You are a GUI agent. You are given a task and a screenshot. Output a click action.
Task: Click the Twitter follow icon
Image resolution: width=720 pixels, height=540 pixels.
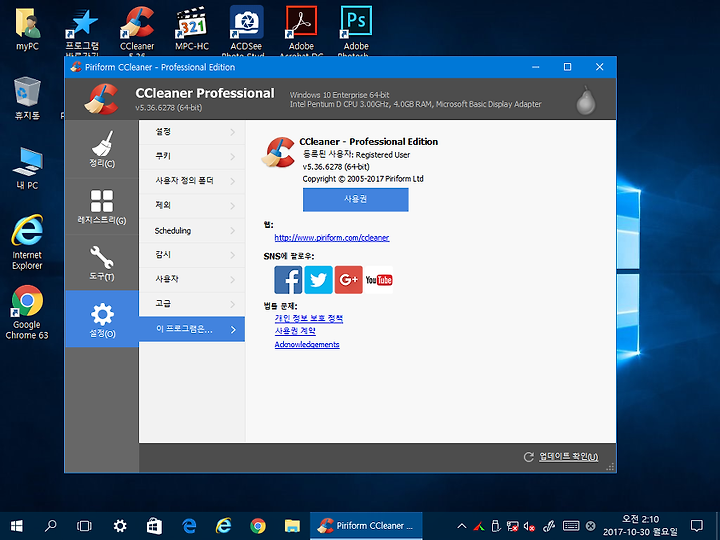pos(318,280)
